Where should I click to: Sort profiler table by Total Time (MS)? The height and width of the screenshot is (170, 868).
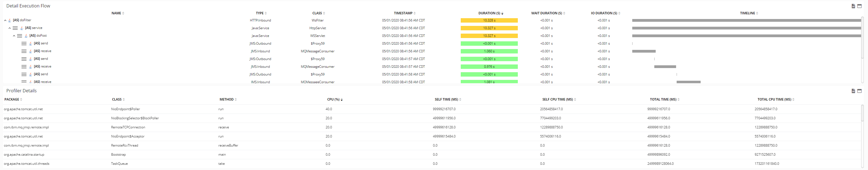coord(663,99)
